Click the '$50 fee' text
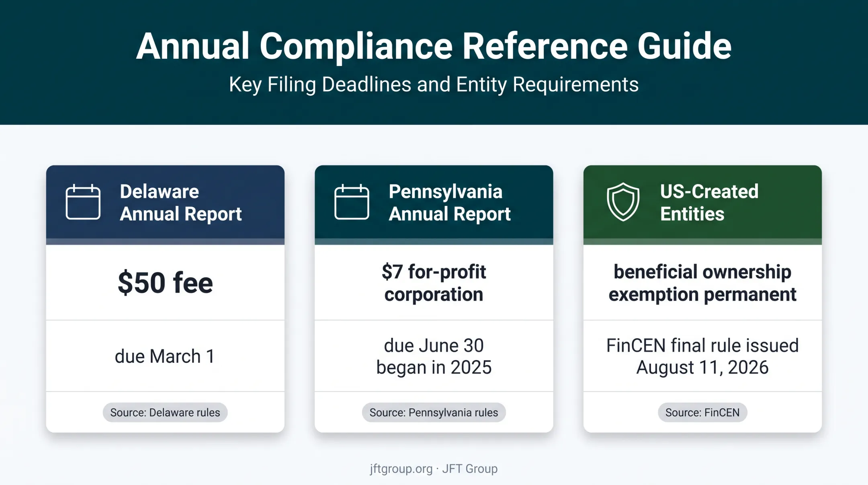868x485 pixels. tap(165, 282)
